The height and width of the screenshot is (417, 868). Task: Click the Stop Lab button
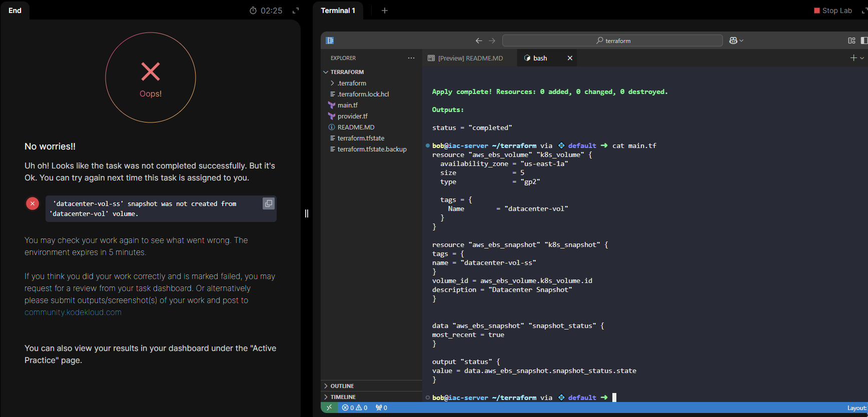(x=833, y=10)
